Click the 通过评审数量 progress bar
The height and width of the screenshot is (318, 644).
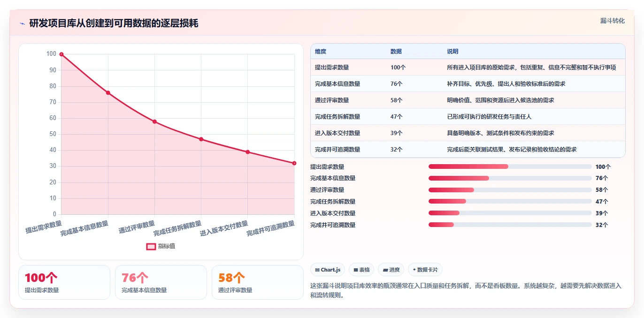(510, 190)
